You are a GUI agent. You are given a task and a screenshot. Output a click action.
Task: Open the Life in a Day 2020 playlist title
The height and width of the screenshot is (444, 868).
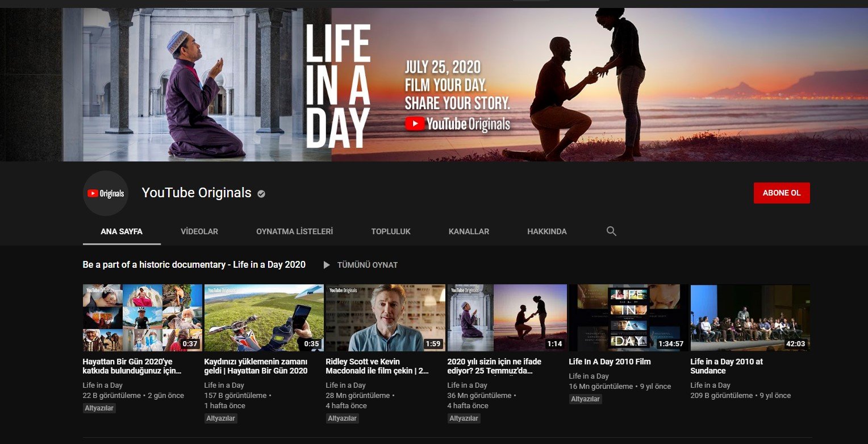point(194,264)
